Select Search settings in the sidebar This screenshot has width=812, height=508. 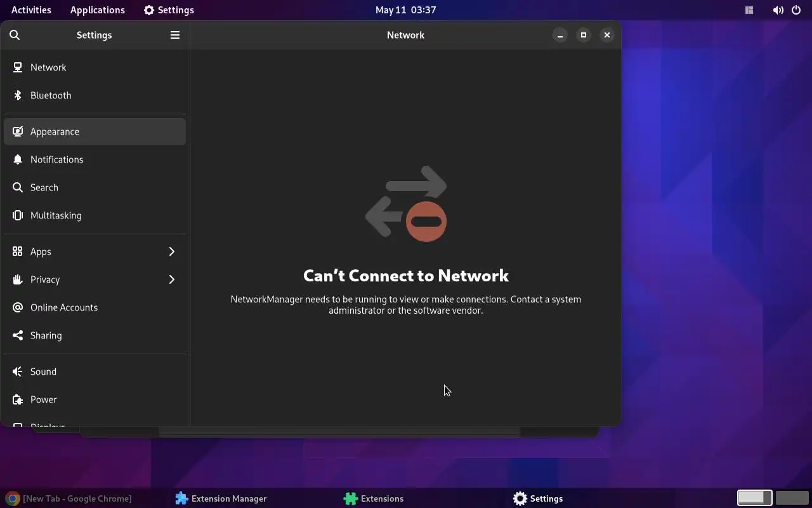tap(95, 187)
